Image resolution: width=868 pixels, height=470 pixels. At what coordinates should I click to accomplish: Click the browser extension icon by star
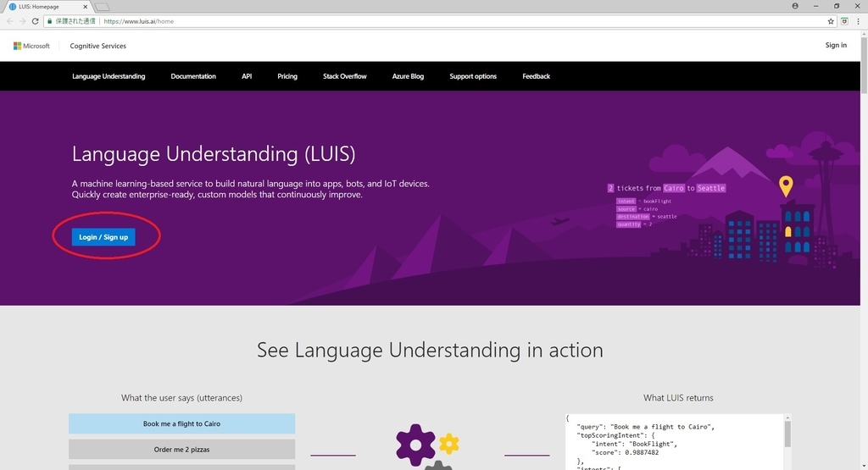[844, 21]
